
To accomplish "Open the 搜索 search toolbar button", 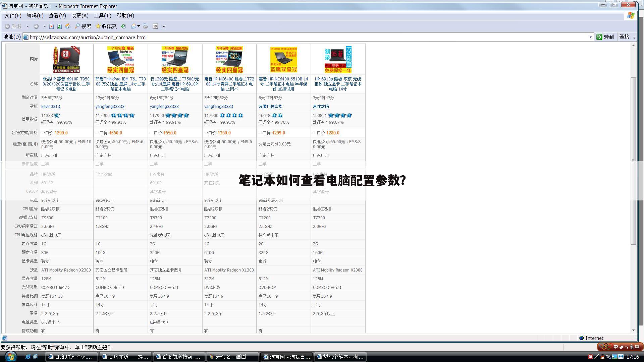I will tap(83, 26).
